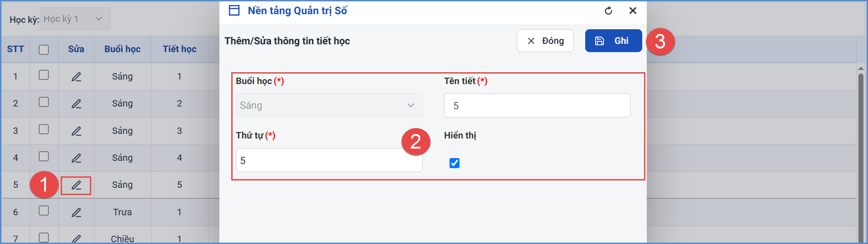Click the edit pencil in row 3
The width and height of the screenshot is (868, 244).
[x=76, y=131]
